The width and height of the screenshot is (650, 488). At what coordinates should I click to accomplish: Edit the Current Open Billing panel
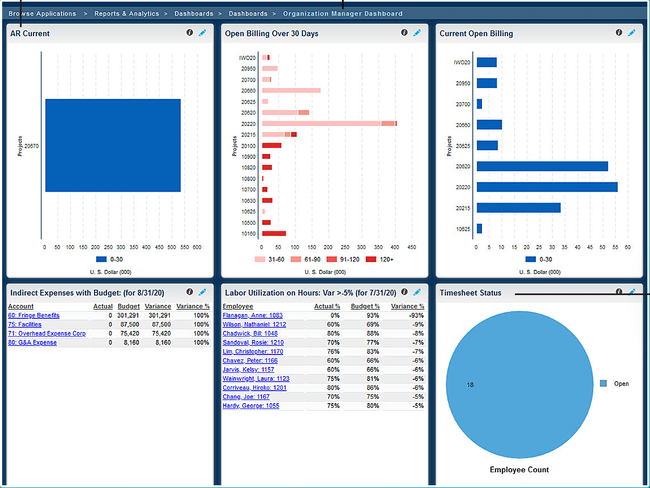click(632, 33)
